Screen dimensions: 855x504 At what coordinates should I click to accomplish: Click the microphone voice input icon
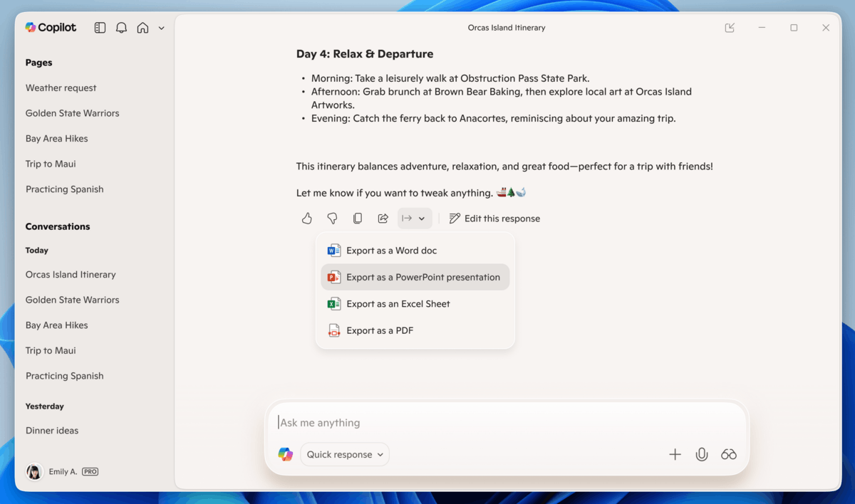tap(702, 454)
